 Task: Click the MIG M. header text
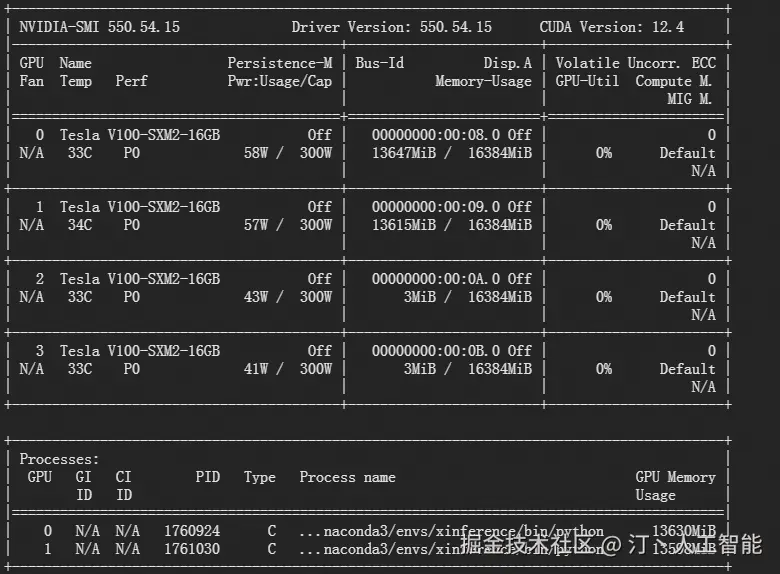click(689, 99)
